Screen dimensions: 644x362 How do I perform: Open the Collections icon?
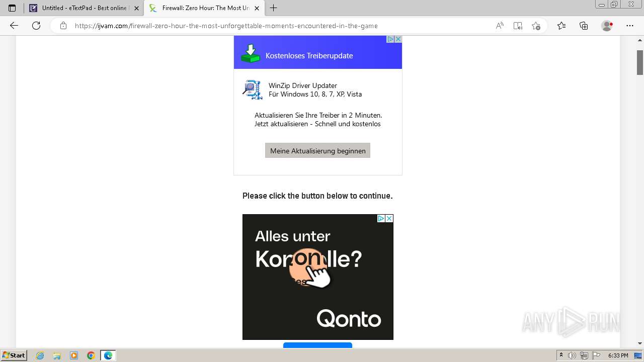click(x=584, y=26)
